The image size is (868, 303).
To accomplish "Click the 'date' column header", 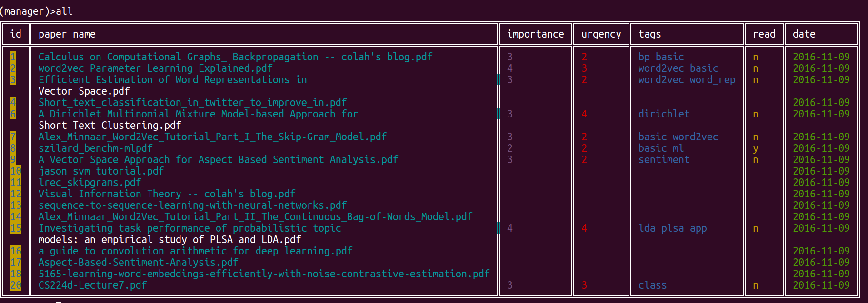I will click(x=804, y=34).
